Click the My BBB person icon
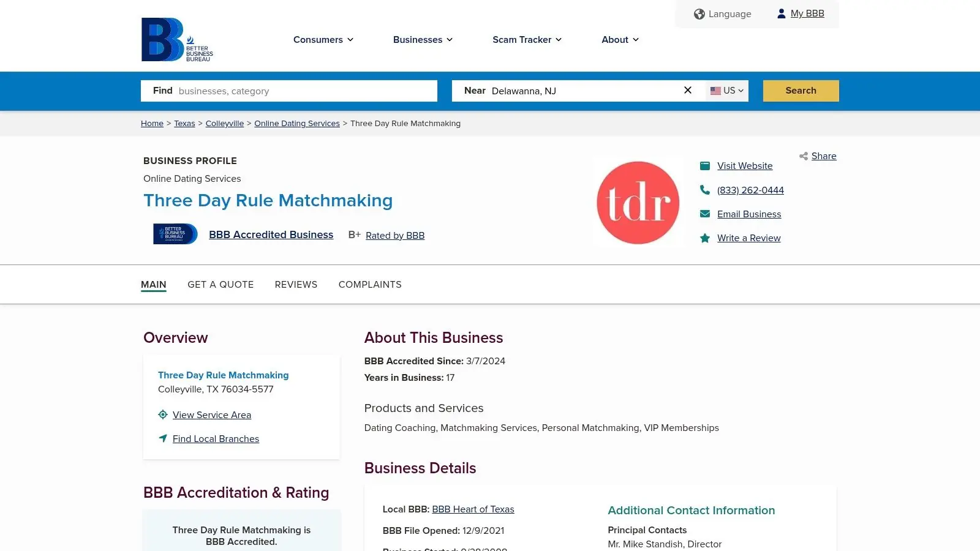This screenshot has width=980, height=551. [x=781, y=13]
